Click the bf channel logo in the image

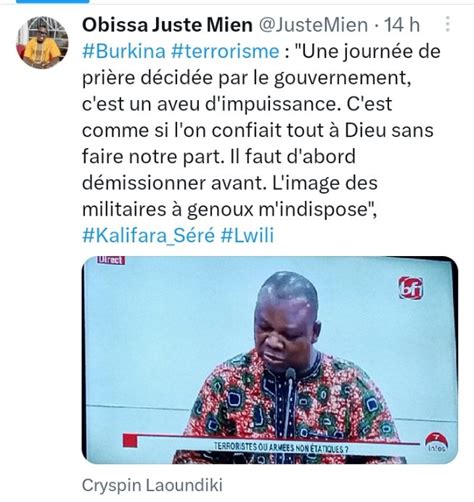[411, 287]
